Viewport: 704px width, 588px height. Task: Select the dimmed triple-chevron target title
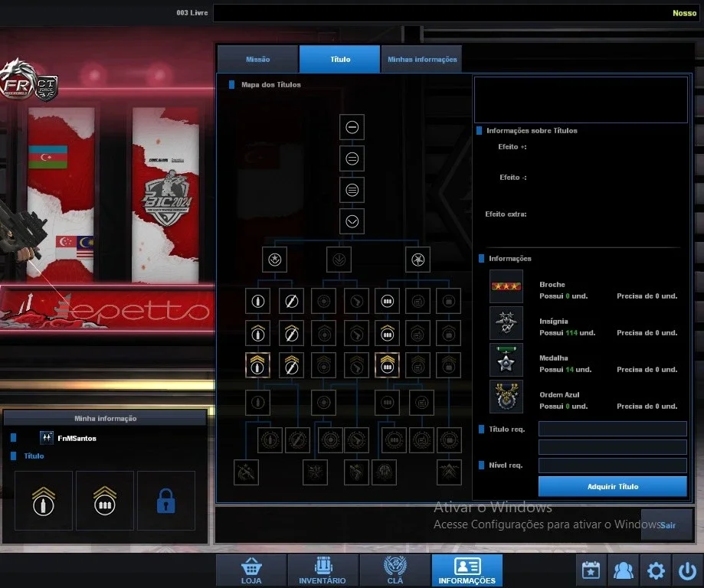[324, 365]
